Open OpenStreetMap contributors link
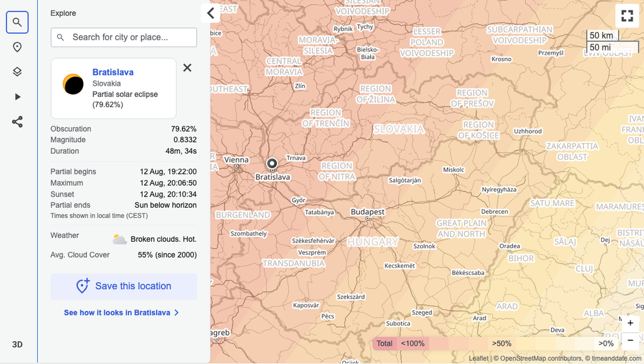Screen dimensions: 644x364 (541, 358)
